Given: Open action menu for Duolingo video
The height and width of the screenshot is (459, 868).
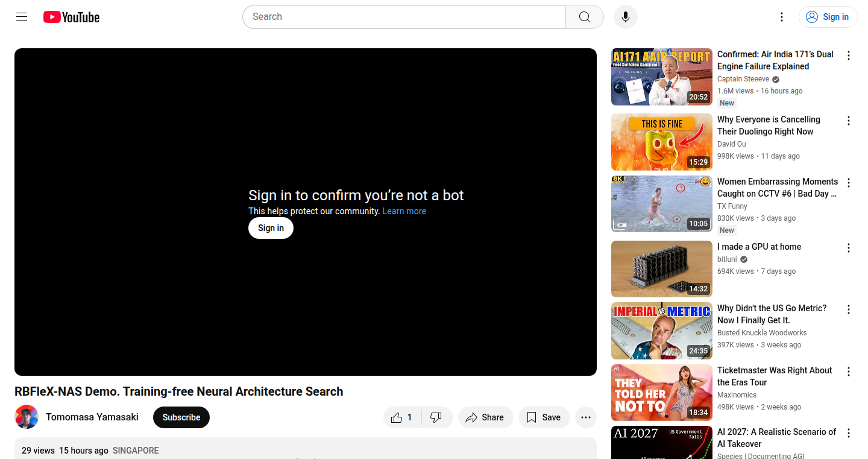Looking at the screenshot, I should point(849,121).
